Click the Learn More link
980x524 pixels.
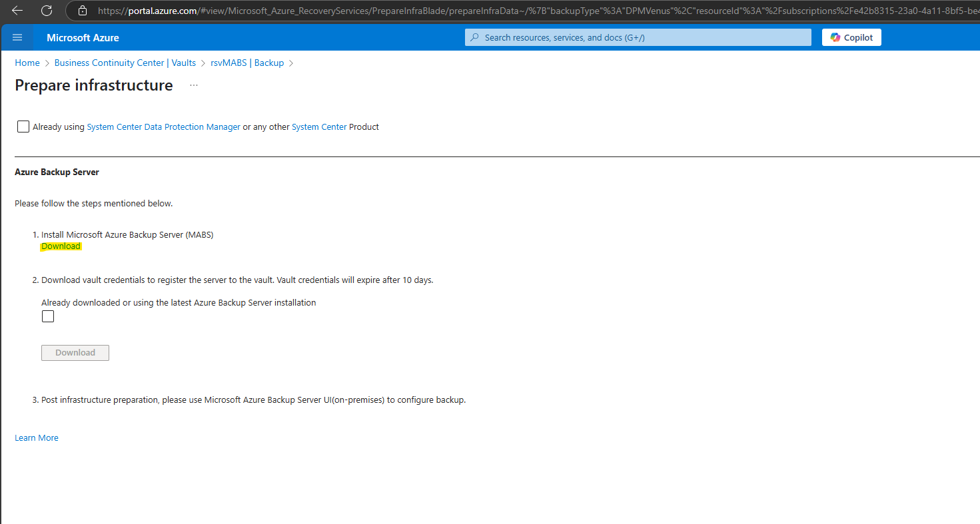pyautogui.click(x=37, y=437)
